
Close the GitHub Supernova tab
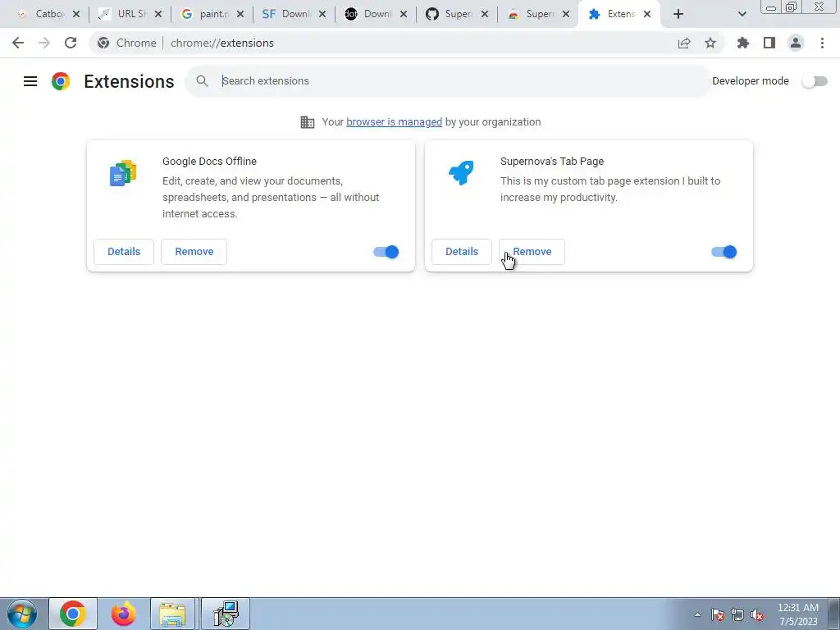[485, 15]
